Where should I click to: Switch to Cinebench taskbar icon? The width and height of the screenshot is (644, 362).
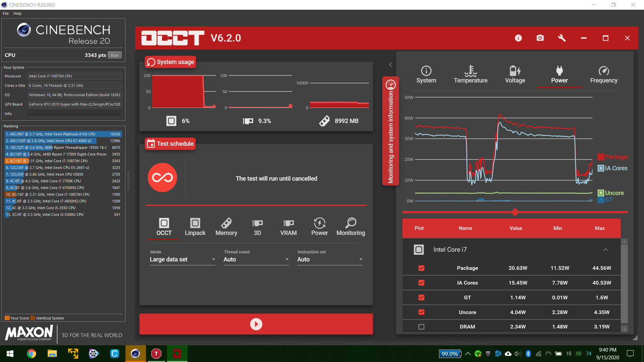[136, 354]
